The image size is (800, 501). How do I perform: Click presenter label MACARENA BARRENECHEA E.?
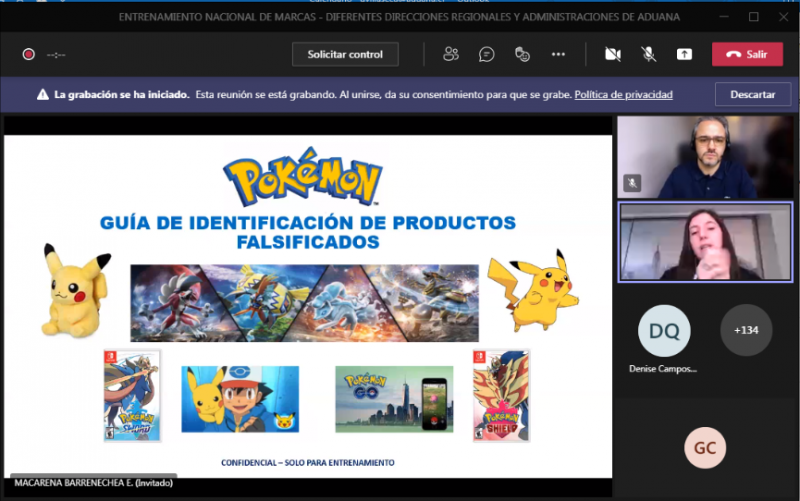[x=93, y=483]
